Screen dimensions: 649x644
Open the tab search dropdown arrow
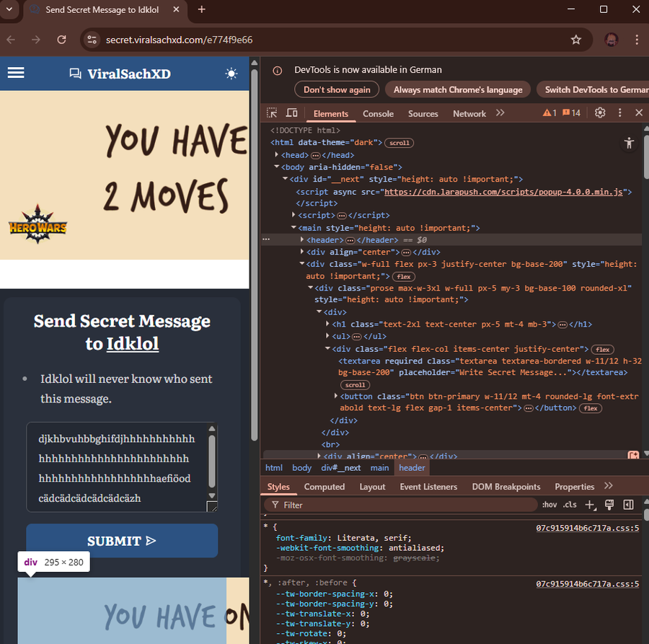(x=9, y=9)
